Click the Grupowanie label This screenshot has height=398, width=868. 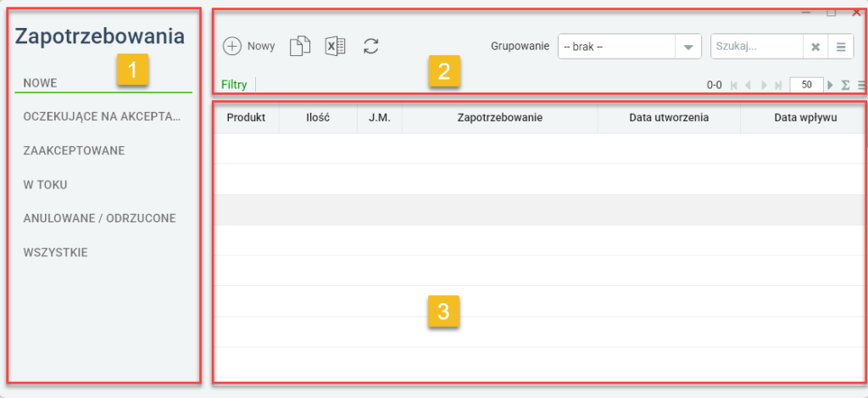tap(520, 47)
